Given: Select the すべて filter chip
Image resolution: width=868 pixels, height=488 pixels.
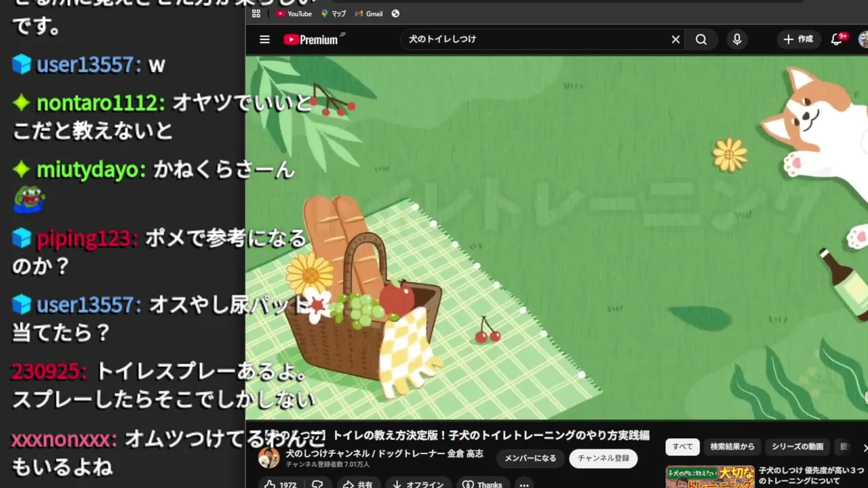Looking at the screenshot, I should (x=683, y=447).
